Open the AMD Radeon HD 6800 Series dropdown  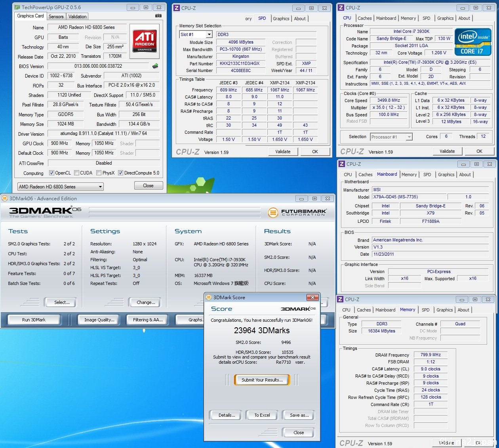(x=60, y=186)
